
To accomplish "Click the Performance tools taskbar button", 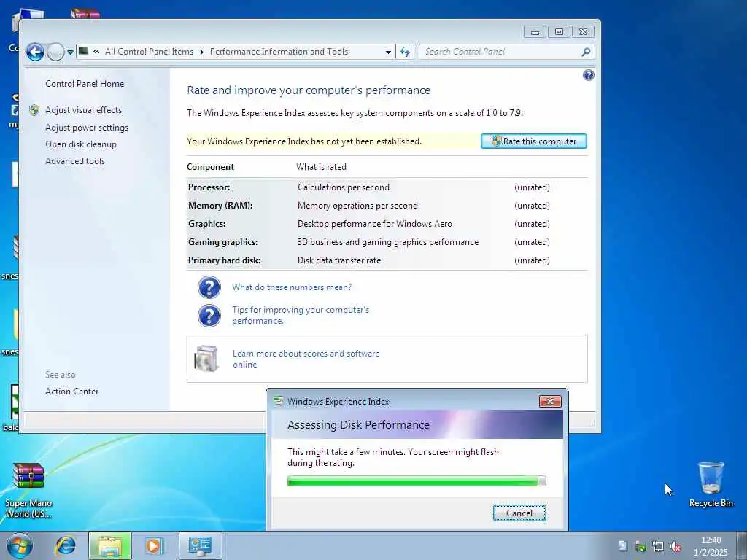I will (201, 545).
